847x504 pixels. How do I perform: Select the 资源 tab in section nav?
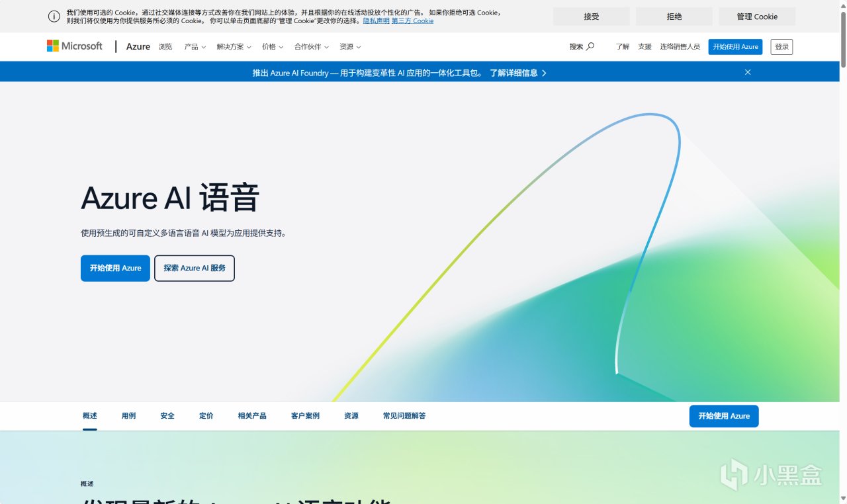(351, 415)
